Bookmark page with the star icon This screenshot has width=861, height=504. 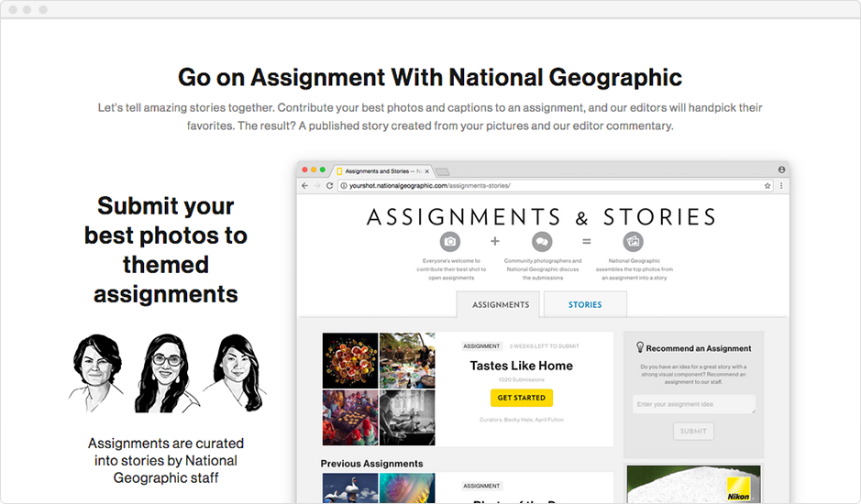point(767,186)
